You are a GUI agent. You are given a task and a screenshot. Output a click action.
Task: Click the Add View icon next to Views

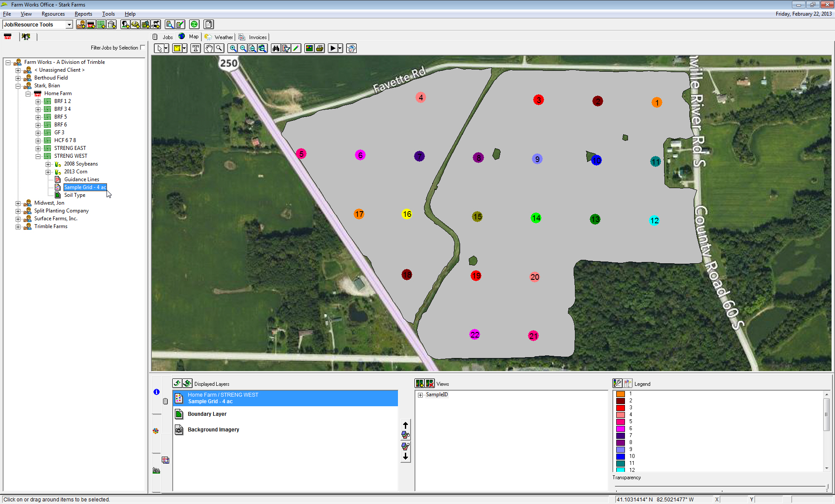pos(420,383)
